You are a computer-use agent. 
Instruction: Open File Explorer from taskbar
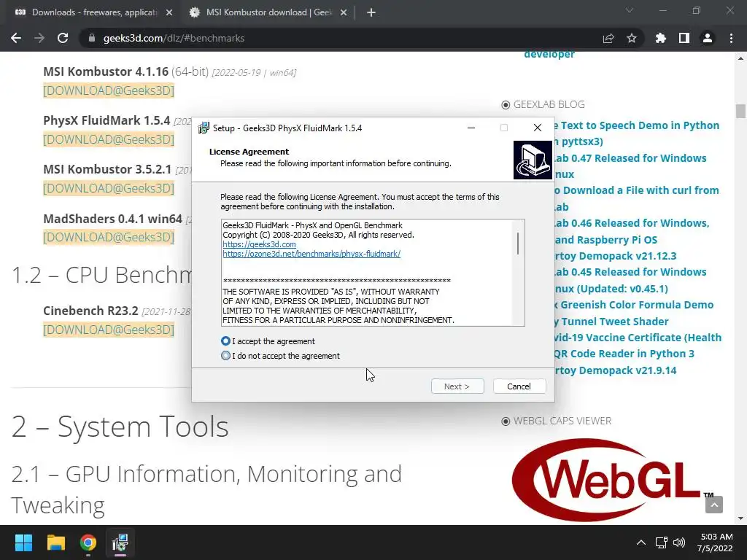pos(55,542)
